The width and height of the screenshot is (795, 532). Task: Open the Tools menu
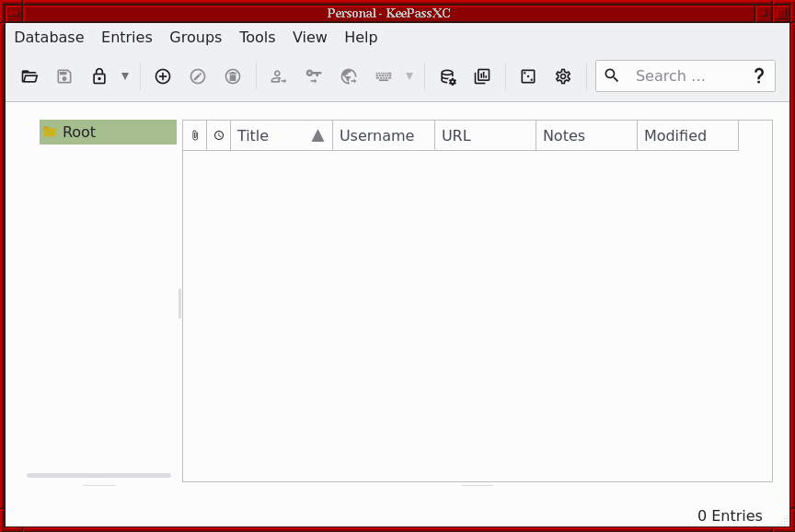pyautogui.click(x=257, y=38)
